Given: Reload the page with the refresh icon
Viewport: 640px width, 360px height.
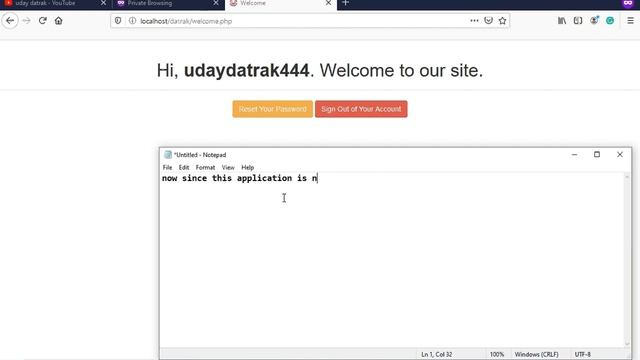Looking at the screenshot, I should (x=42, y=20).
